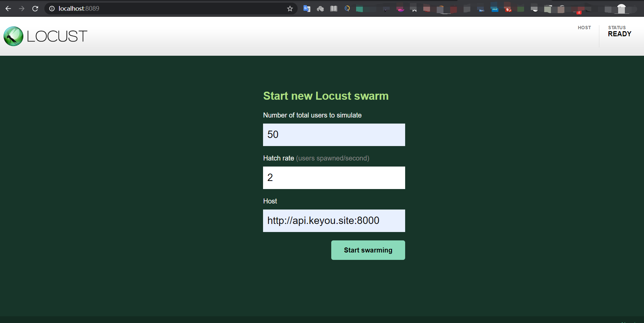The height and width of the screenshot is (323, 644).
Task: Click the HOST label in the header
Action: (584, 28)
